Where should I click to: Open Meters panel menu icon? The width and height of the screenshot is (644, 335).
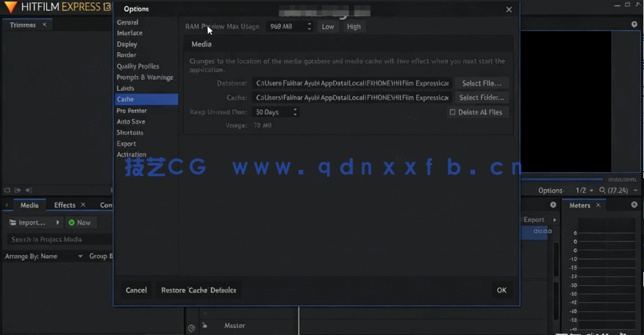point(634,205)
